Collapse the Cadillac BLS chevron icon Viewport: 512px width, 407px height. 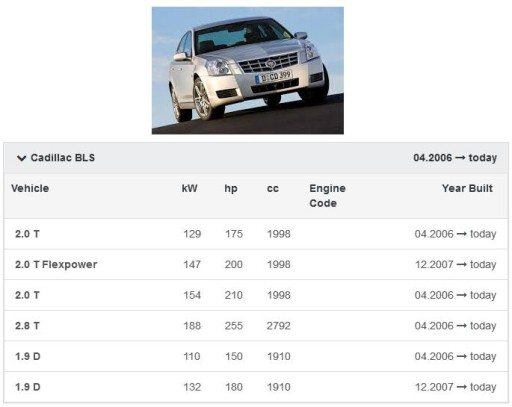(22, 158)
